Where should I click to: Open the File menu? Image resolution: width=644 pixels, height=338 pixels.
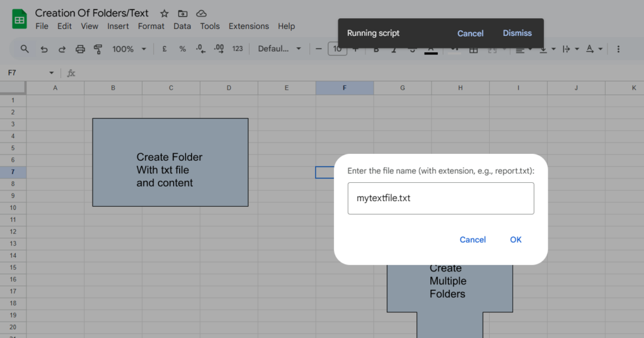[x=42, y=26]
